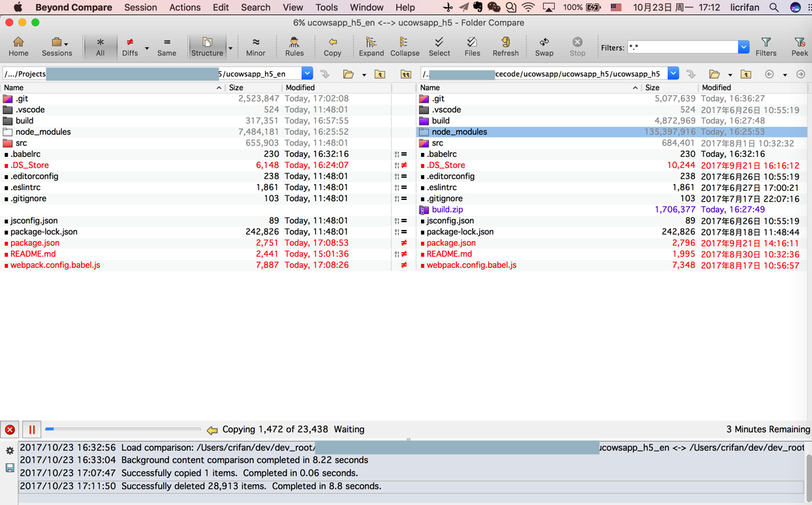
Task: Open the Structure dropdown arrow
Action: tap(230, 48)
